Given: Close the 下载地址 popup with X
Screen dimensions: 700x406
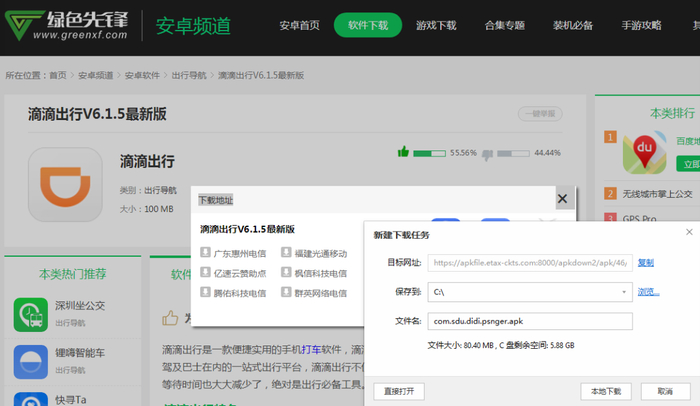Looking at the screenshot, I should [562, 199].
